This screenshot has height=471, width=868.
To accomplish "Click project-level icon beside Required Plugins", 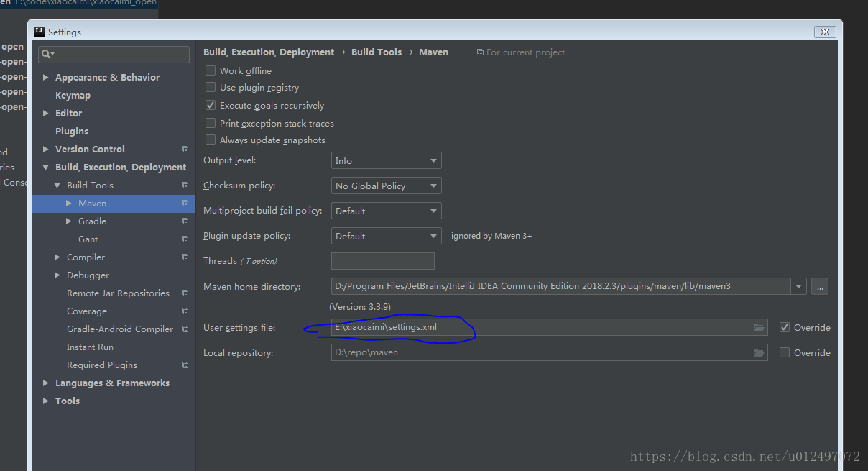I will [185, 365].
